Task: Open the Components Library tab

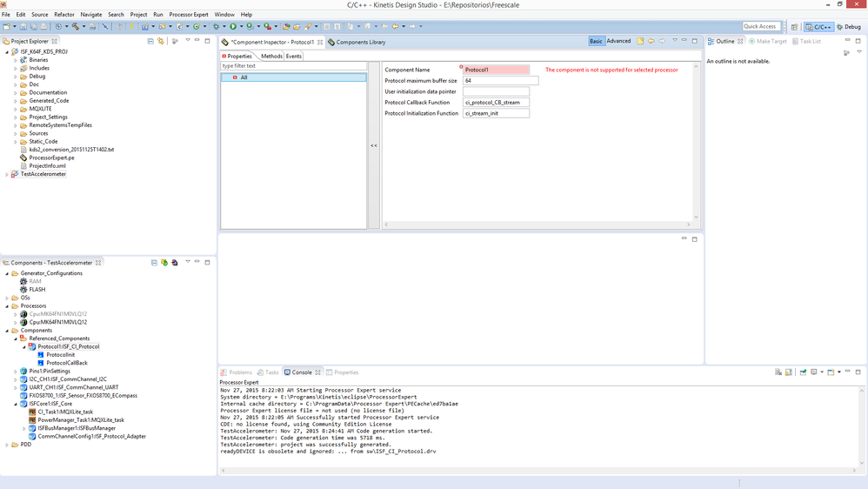Action: (356, 42)
